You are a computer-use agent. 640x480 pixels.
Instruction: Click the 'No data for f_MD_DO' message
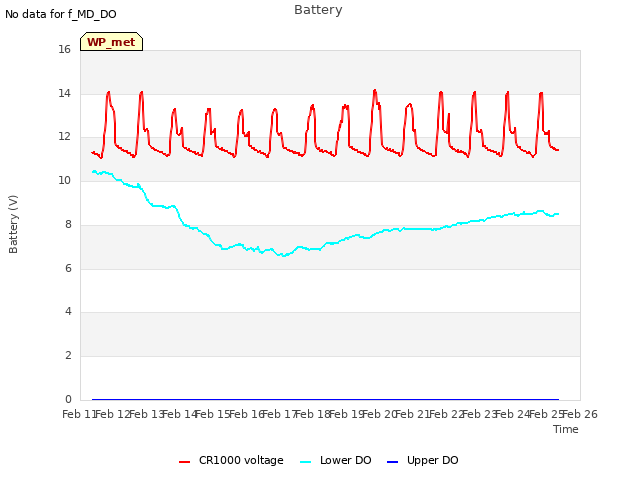coord(61,14)
